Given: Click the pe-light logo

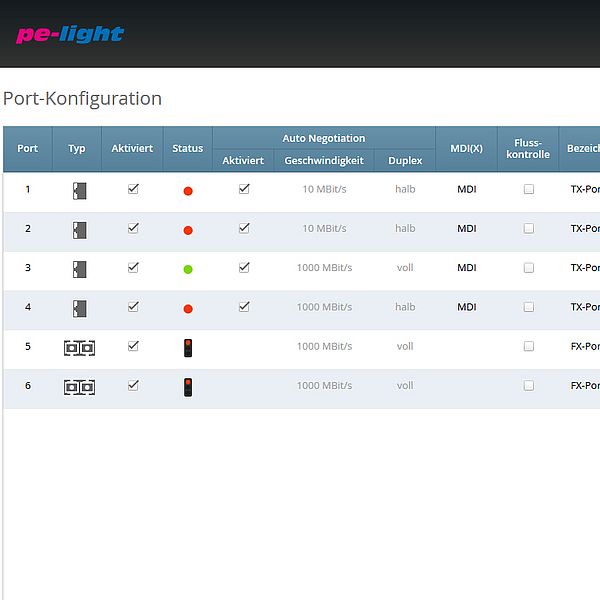Looking at the screenshot, I should pyautogui.click(x=70, y=35).
